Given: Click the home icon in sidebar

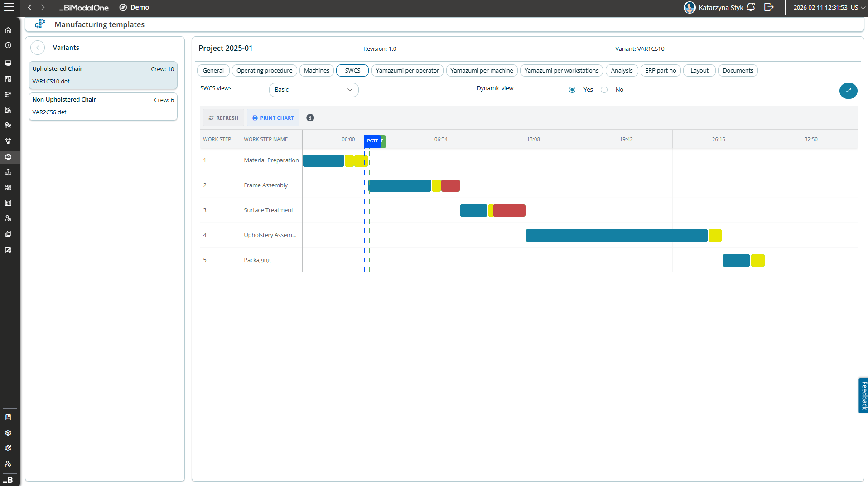Looking at the screenshot, I should pyautogui.click(x=8, y=30).
